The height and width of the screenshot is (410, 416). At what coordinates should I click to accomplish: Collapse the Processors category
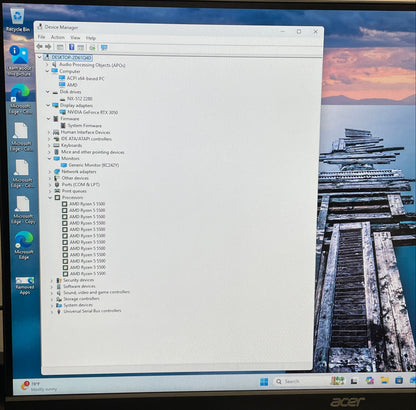[x=50, y=197]
